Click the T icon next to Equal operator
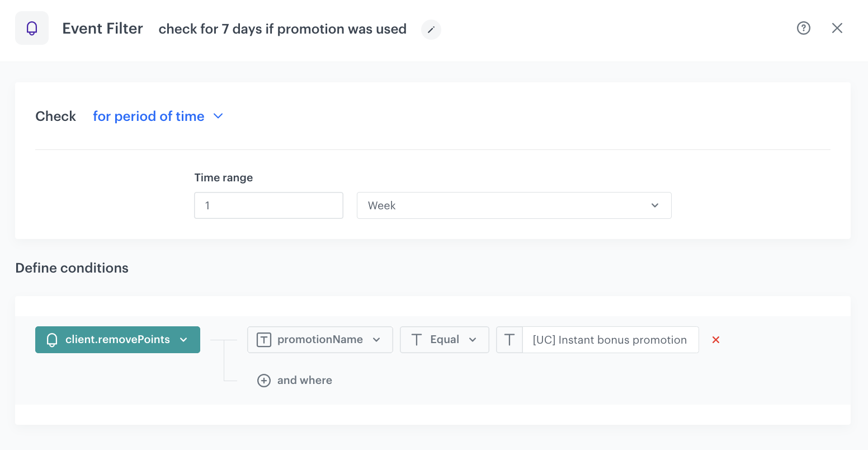868x450 pixels. click(x=417, y=339)
